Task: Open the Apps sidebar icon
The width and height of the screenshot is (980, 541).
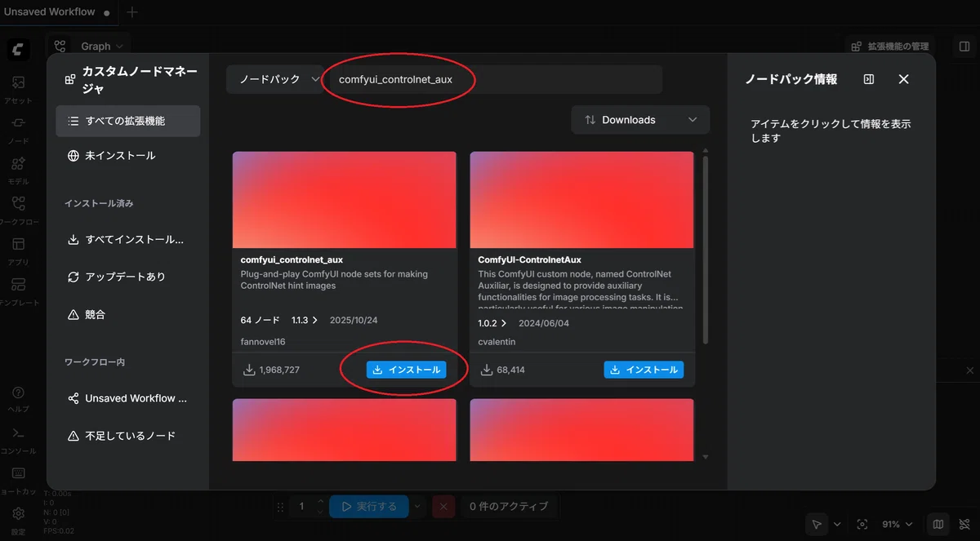Action: [x=18, y=244]
